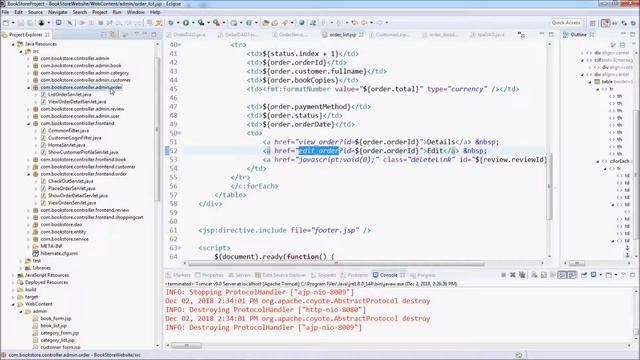The image size is (640, 360).
Task: Click the Open Web Browser globe icon
Action: pos(302,23)
